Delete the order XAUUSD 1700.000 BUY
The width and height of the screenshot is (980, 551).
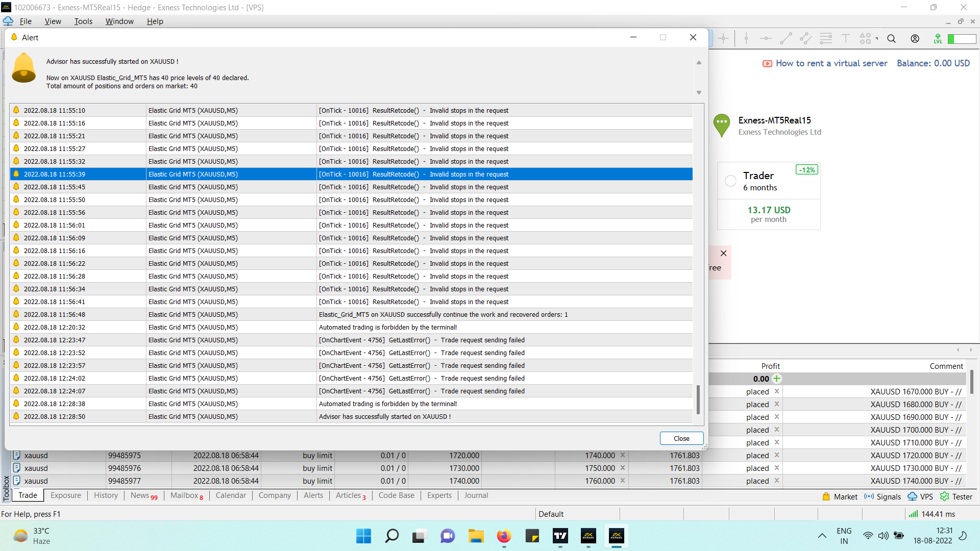click(777, 430)
